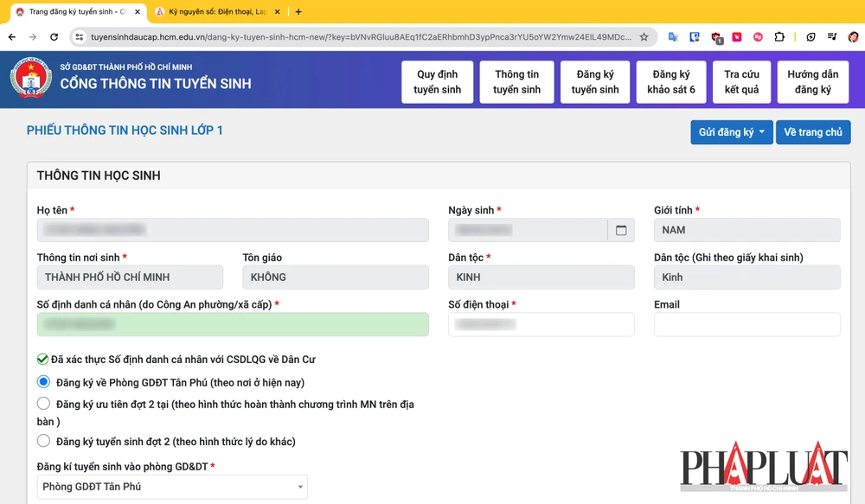Open the Phòng GDĐT Tân Phú dropdown

click(x=171, y=487)
